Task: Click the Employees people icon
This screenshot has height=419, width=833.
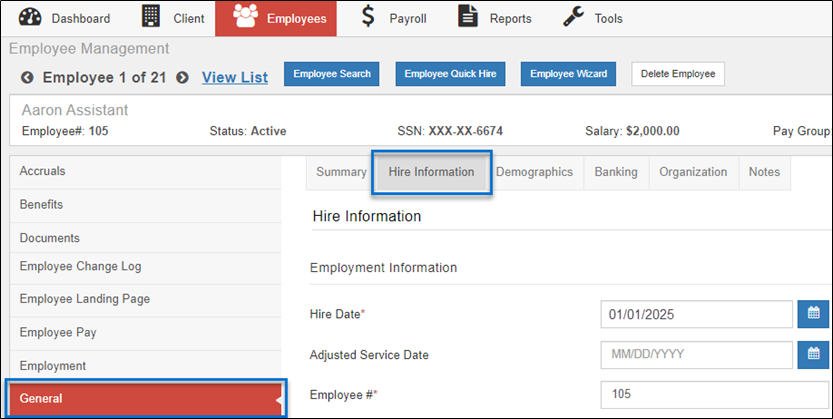Action: 245,17
